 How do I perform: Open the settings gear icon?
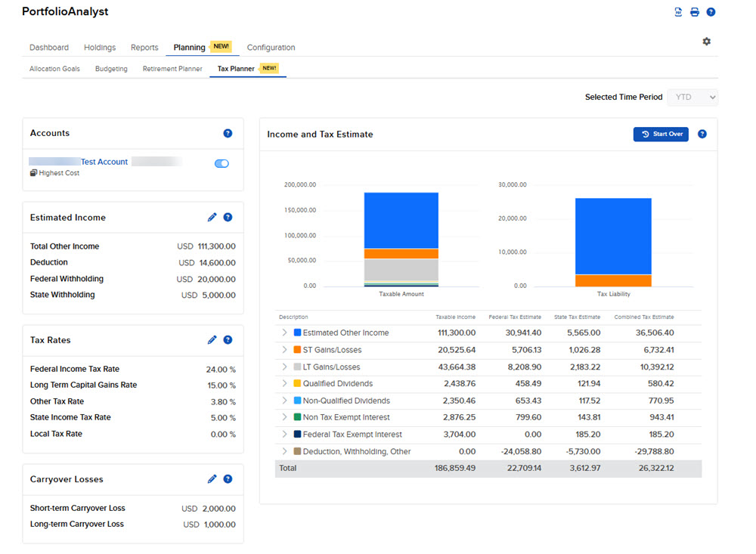click(706, 42)
